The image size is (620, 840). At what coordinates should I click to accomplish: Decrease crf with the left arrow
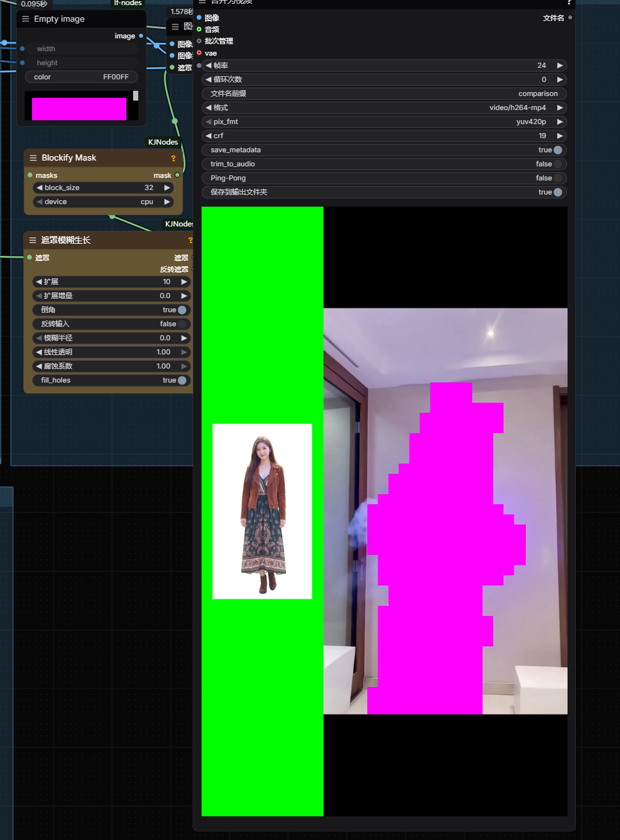[x=209, y=136]
